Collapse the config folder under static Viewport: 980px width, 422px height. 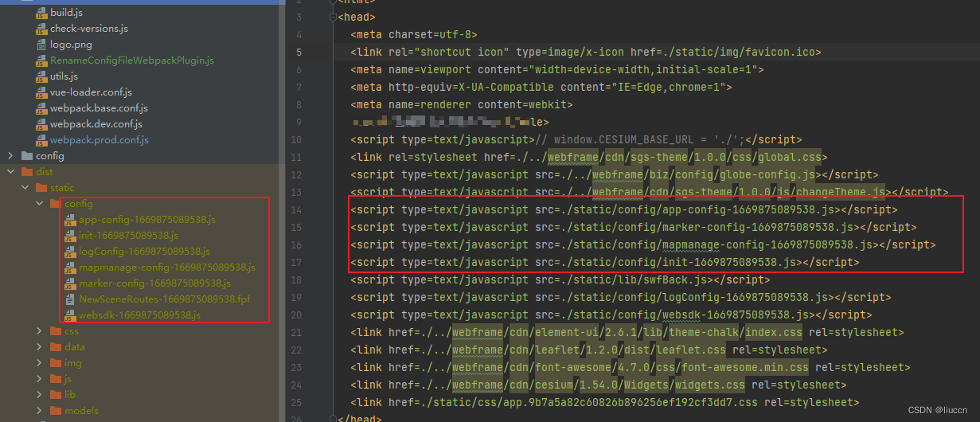39,204
